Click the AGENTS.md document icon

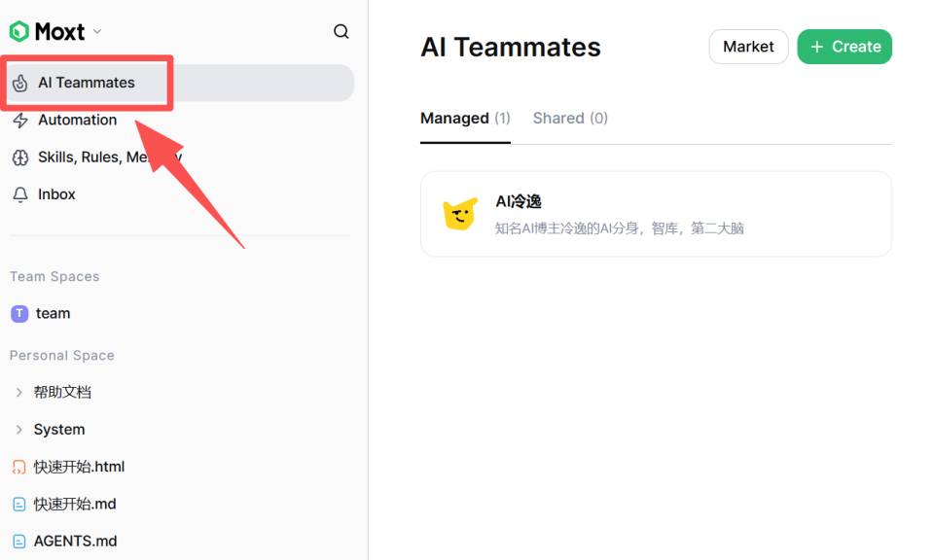(19, 542)
